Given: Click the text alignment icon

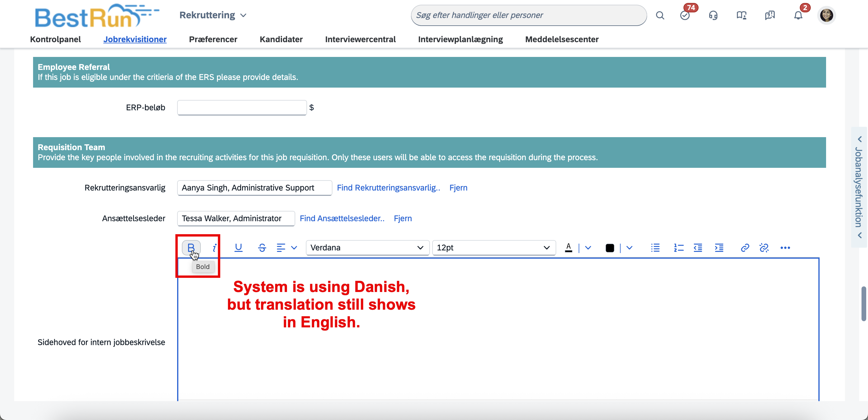Looking at the screenshot, I should 281,248.
